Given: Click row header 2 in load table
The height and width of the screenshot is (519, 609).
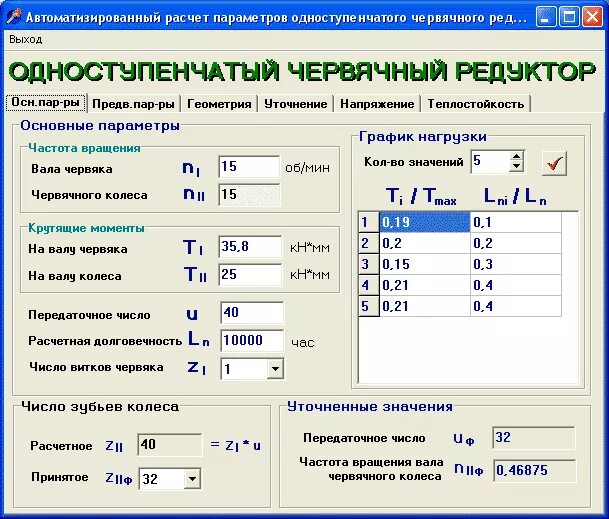Looking at the screenshot, I should pos(368,243).
